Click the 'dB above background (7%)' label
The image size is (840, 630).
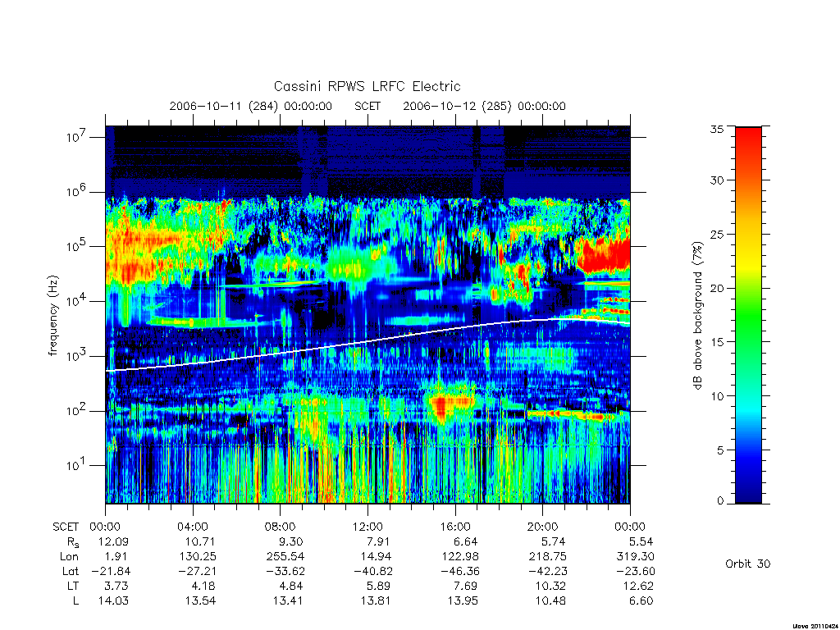[x=697, y=315]
